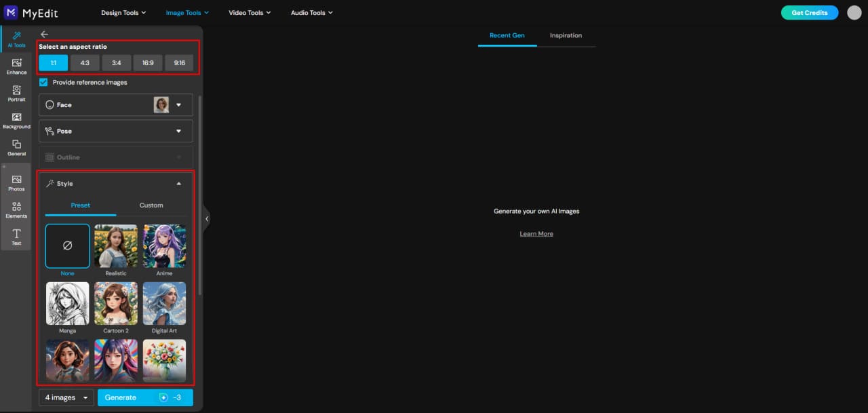This screenshot has width=868, height=413.
Task: Switch to the Preset style tab
Action: pyautogui.click(x=80, y=205)
